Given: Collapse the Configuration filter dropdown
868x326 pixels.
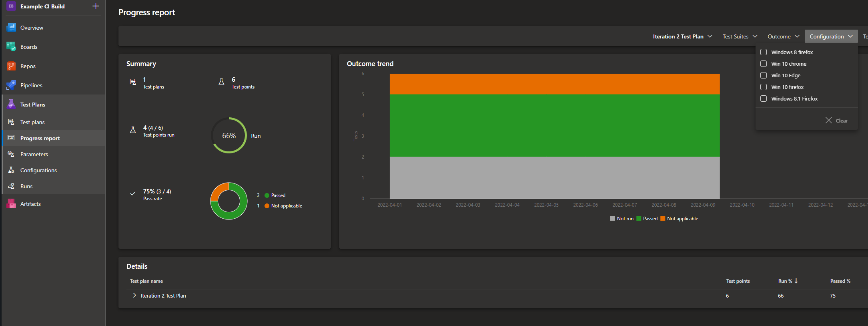Looking at the screenshot, I should (831, 36).
